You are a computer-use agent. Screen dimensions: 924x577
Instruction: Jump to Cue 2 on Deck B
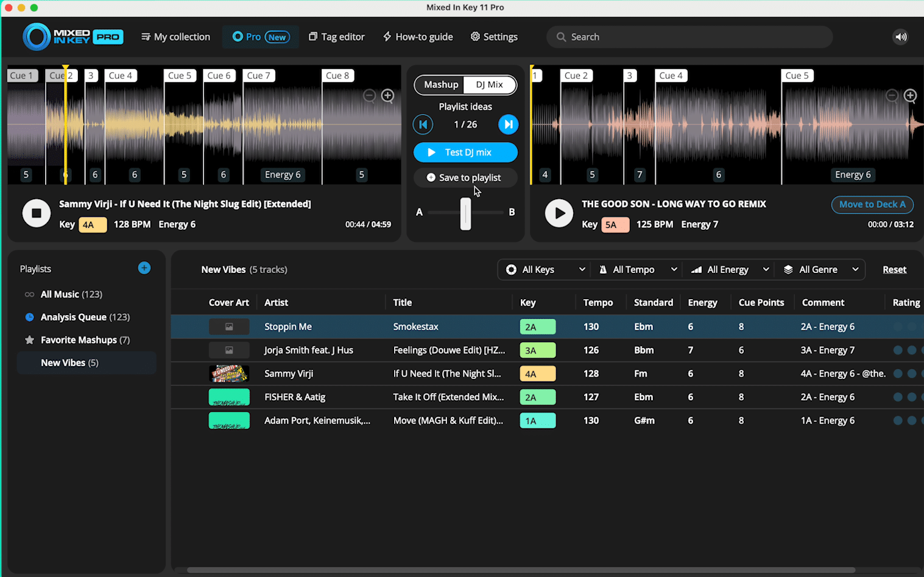click(x=576, y=76)
